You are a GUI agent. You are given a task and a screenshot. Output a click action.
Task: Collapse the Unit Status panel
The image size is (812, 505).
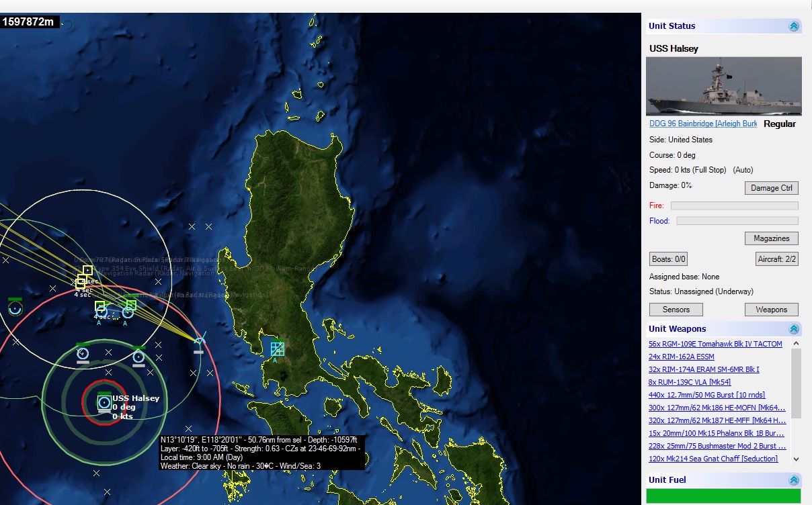tap(794, 26)
